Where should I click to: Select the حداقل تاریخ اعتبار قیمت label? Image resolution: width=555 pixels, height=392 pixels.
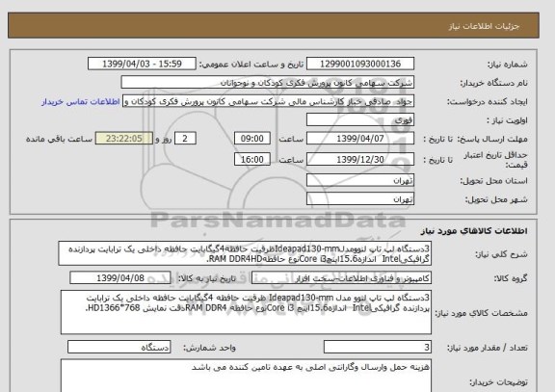[495, 160]
